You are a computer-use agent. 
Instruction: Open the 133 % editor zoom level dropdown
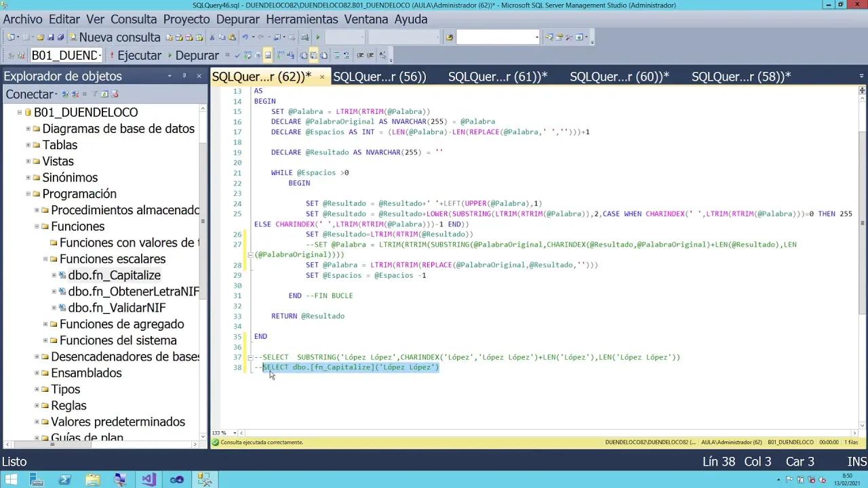(x=234, y=432)
